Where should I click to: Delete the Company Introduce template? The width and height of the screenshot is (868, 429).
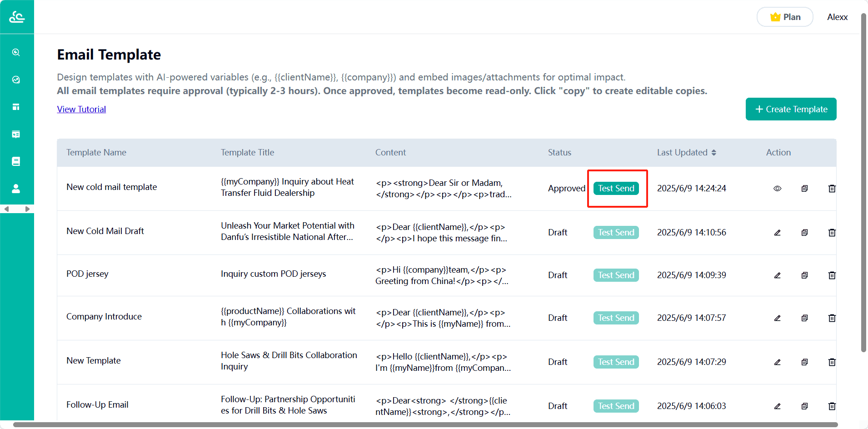(x=832, y=318)
